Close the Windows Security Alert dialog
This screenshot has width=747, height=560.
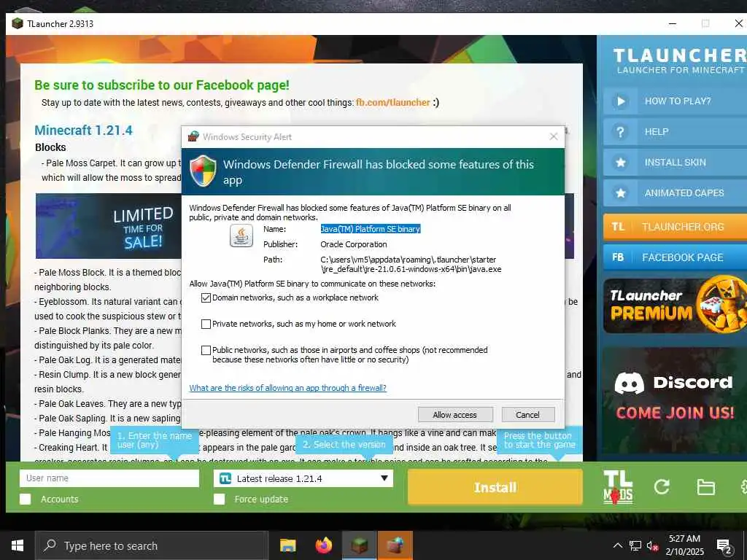554,136
